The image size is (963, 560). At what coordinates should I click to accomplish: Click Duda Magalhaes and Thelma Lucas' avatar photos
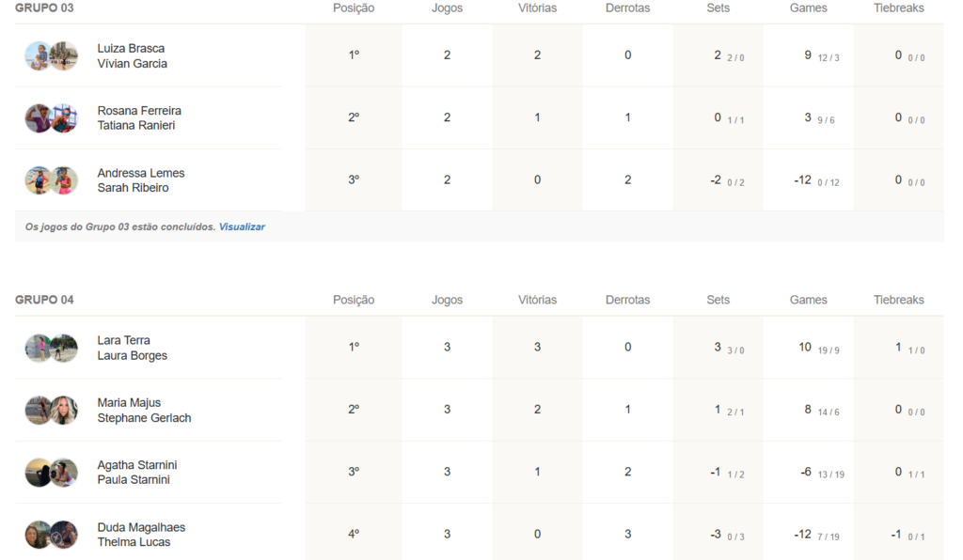[51, 535]
